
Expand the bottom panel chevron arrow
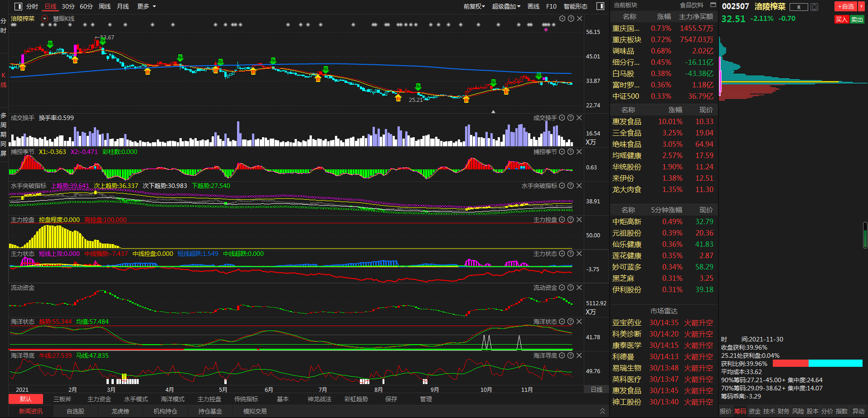click(602, 411)
